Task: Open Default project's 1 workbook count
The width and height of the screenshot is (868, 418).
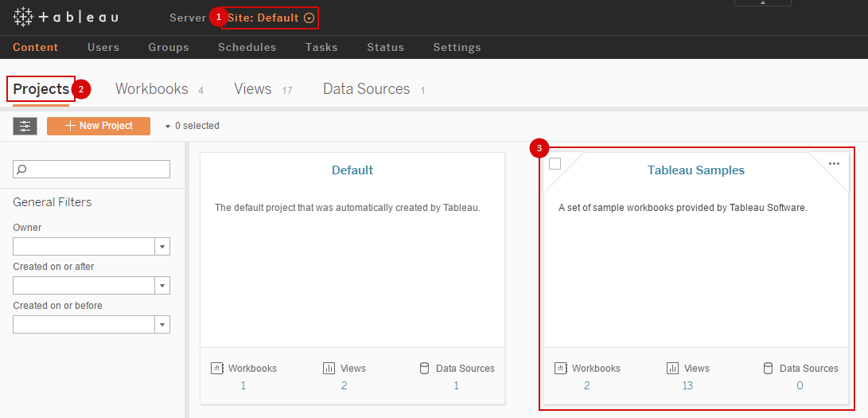Action: click(x=243, y=386)
